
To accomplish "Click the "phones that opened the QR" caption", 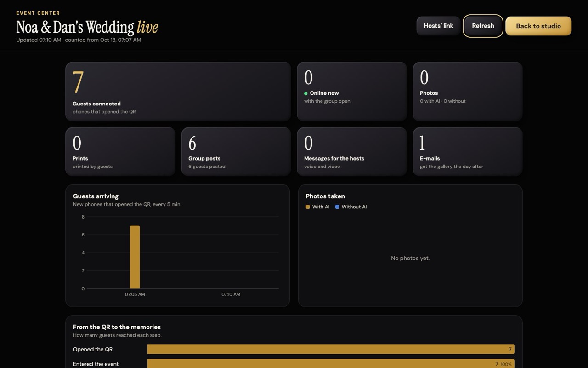I will tap(104, 112).
